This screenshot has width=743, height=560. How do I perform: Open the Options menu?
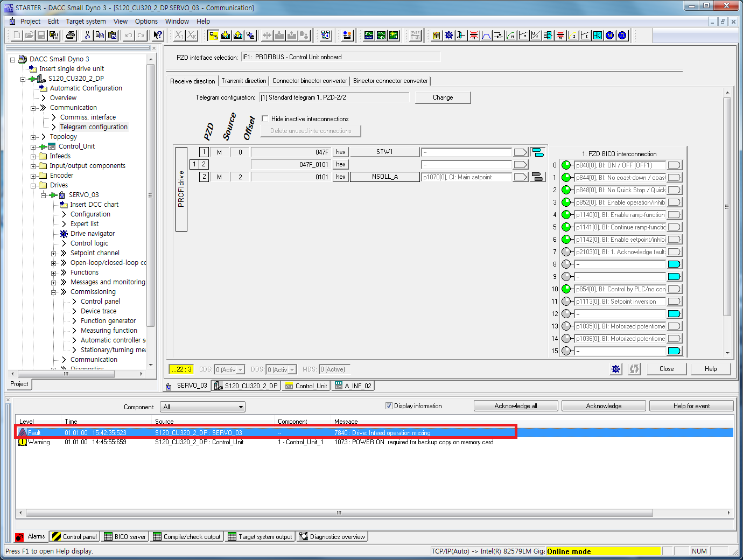coord(146,22)
